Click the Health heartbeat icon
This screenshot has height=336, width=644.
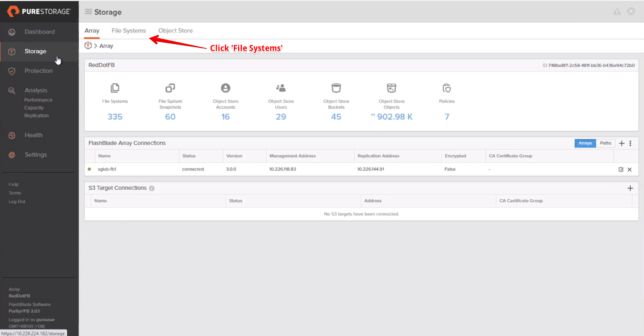pos(12,135)
